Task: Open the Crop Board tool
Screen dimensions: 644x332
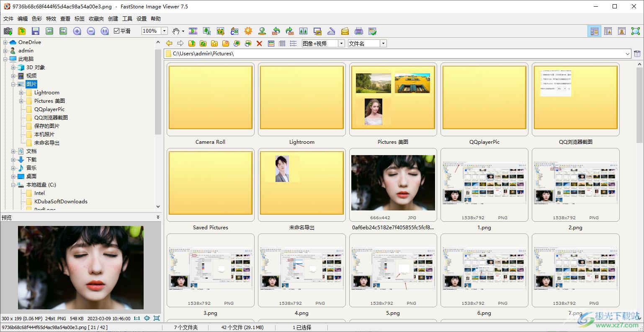Action: [x=221, y=31]
